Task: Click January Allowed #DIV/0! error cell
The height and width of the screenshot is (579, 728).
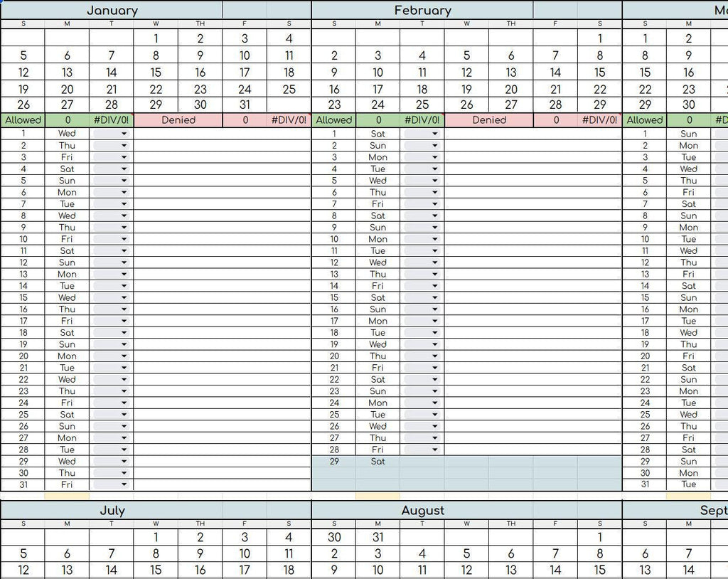Action: tap(112, 120)
